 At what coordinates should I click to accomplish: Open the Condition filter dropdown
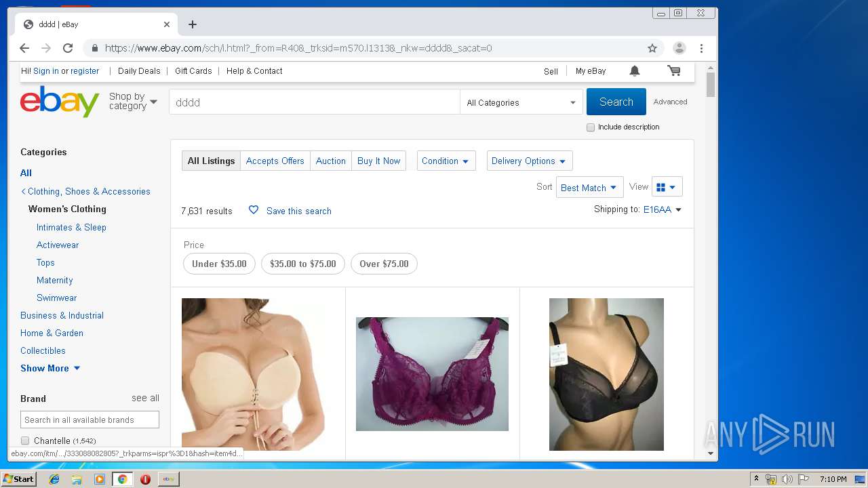click(446, 161)
